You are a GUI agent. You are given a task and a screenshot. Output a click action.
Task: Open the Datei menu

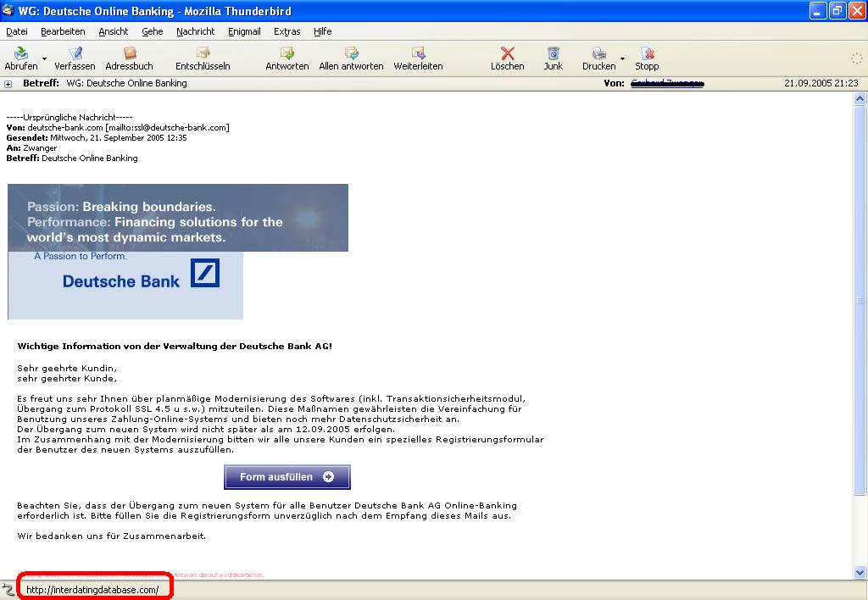[17, 31]
